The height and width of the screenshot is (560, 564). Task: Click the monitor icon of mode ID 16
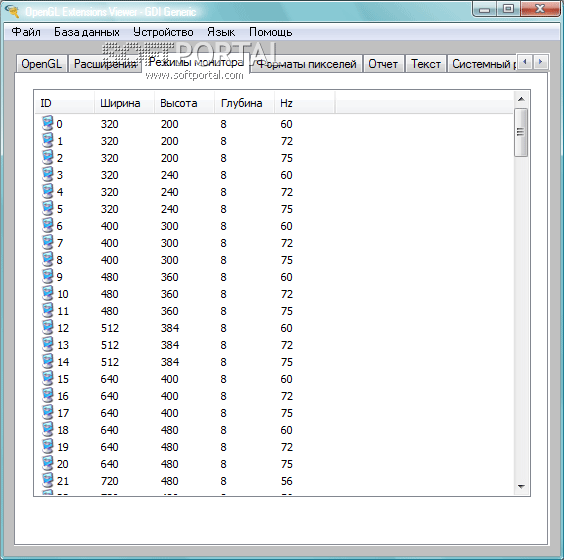coord(47,395)
